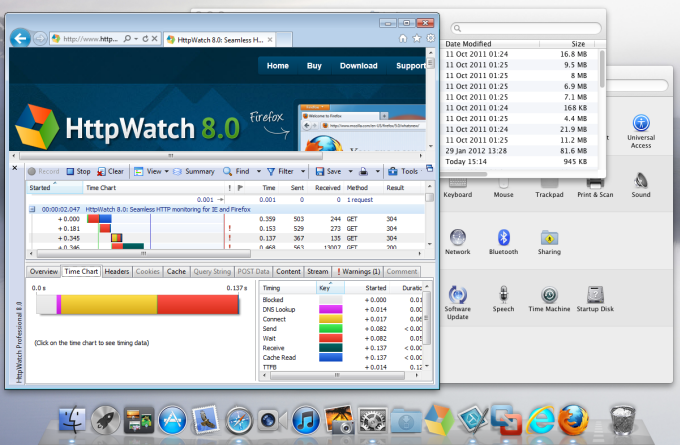The image size is (680, 445).
Task: Select the Today 15:14 file row
Action: click(520, 162)
